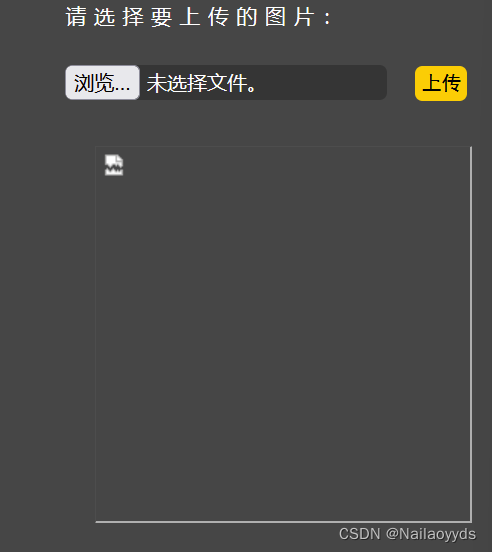This screenshot has height=552, width=492.
Task: Click the bottom edge of the preview box
Action: pyautogui.click(x=283, y=522)
